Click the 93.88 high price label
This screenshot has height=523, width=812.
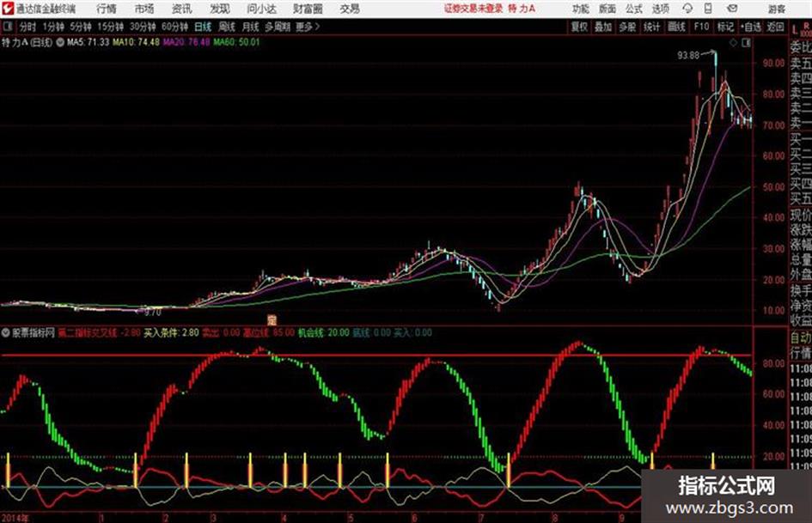click(688, 55)
